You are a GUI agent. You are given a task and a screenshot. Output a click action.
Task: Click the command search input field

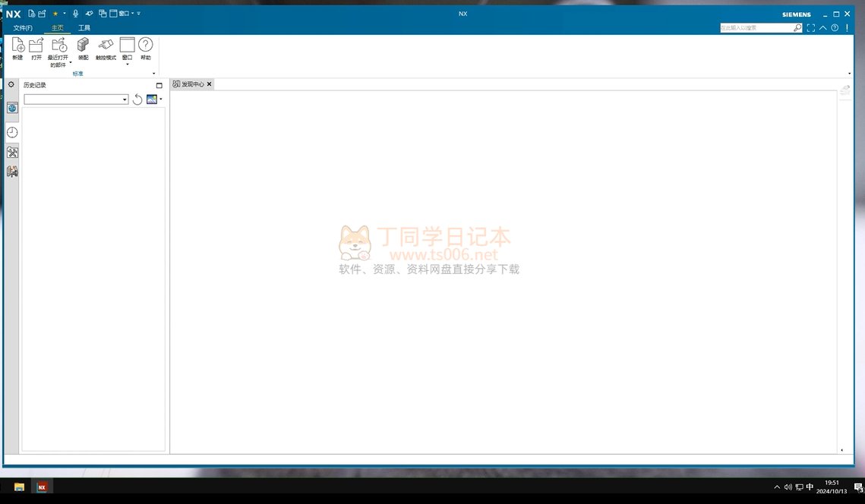tap(756, 28)
